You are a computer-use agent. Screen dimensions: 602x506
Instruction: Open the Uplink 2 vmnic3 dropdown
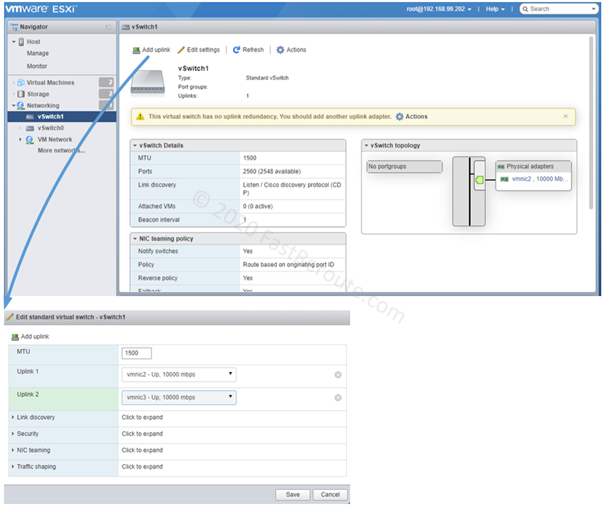(179, 397)
